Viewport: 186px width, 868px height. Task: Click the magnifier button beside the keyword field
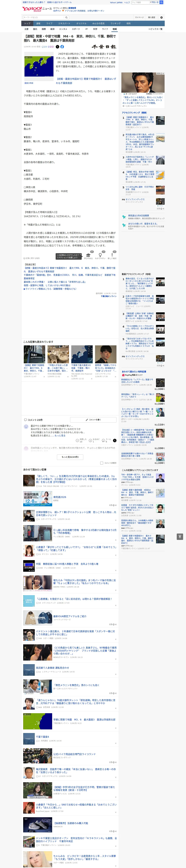tap(66, 18)
